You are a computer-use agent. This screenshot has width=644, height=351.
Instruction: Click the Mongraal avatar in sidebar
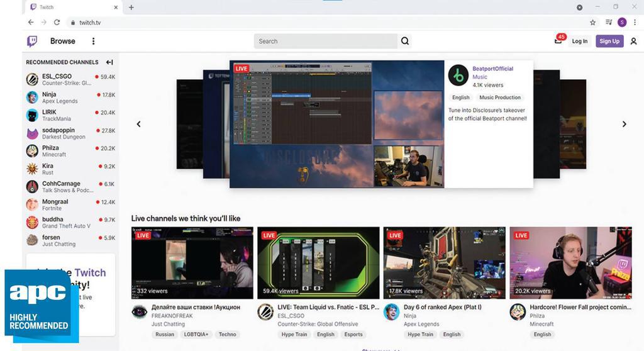[x=32, y=204]
